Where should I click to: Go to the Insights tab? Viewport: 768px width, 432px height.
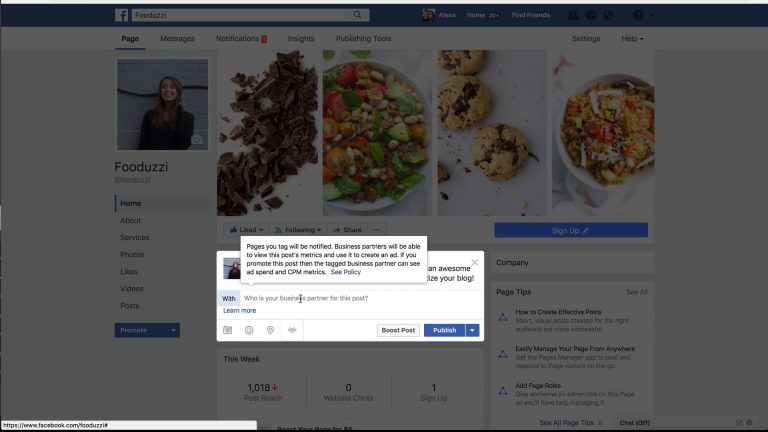coord(301,38)
